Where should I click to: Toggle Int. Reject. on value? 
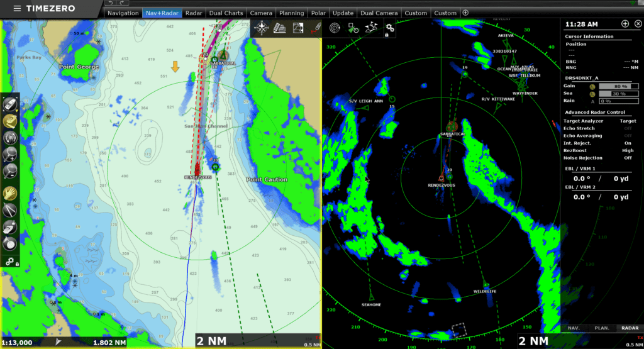pyautogui.click(x=628, y=143)
